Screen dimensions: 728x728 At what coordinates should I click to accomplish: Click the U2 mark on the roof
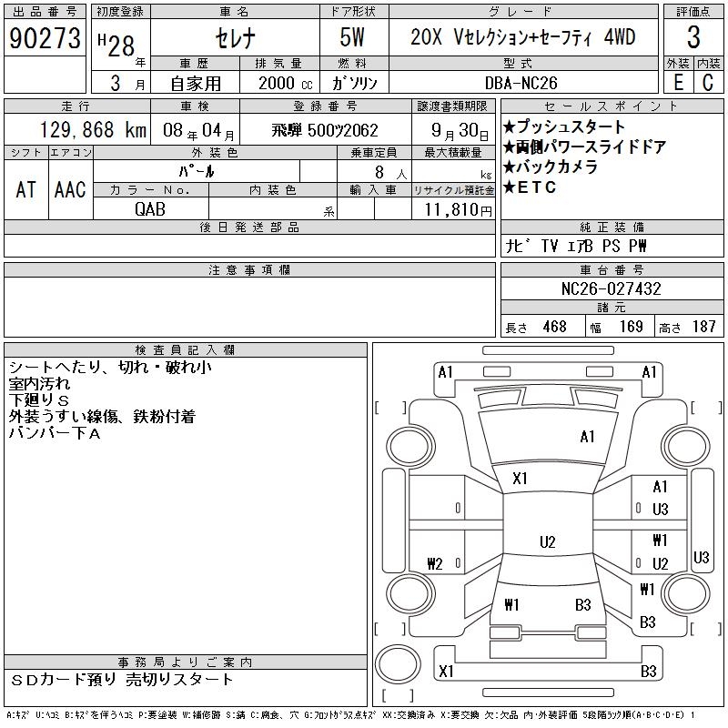point(548,541)
